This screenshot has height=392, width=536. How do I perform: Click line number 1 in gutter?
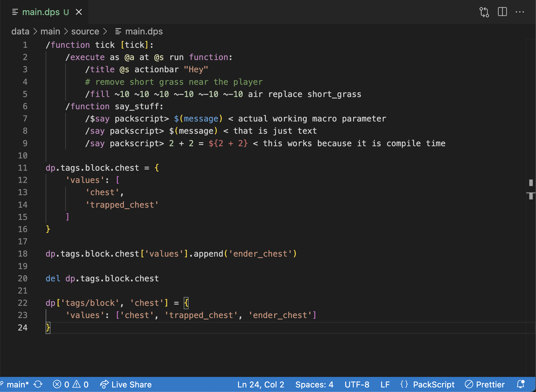tap(25, 45)
